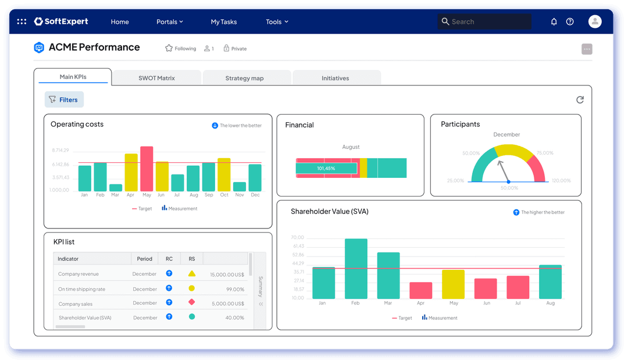Go to My Tasks

coord(224,22)
